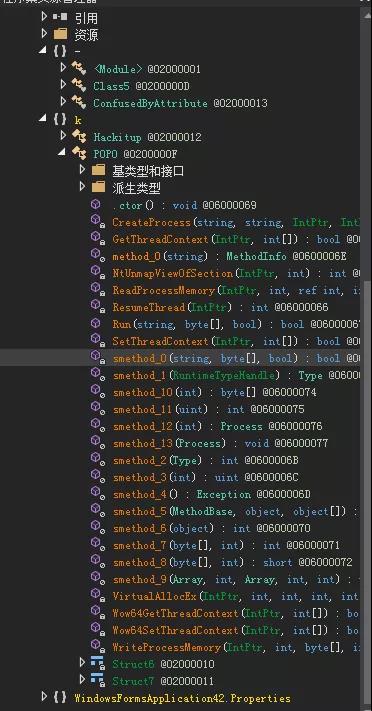This screenshot has width=372, height=711.
Task: Click the Run method cube icon
Action: pos(95,324)
